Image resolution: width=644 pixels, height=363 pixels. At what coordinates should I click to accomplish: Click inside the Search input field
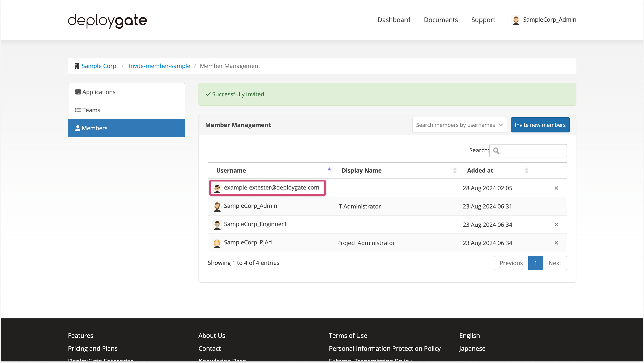pyautogui.click(x=528, y=151)
